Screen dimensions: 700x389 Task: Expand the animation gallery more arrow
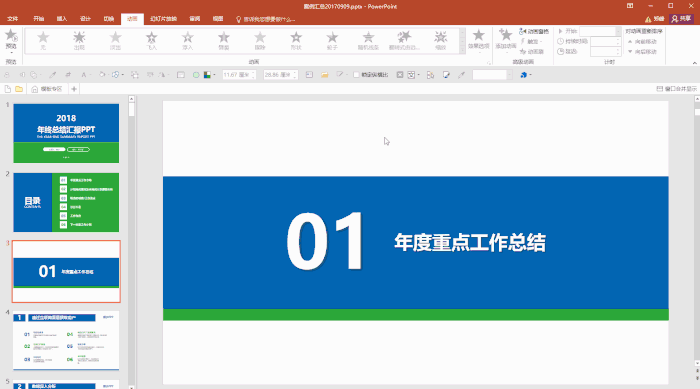click(x=462, y=50)
